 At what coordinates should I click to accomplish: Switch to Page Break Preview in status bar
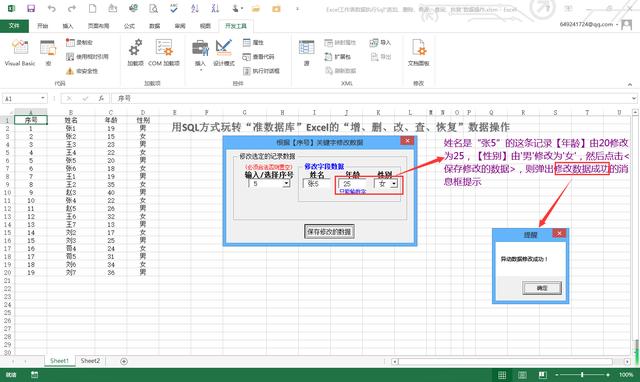pos(542,375)
